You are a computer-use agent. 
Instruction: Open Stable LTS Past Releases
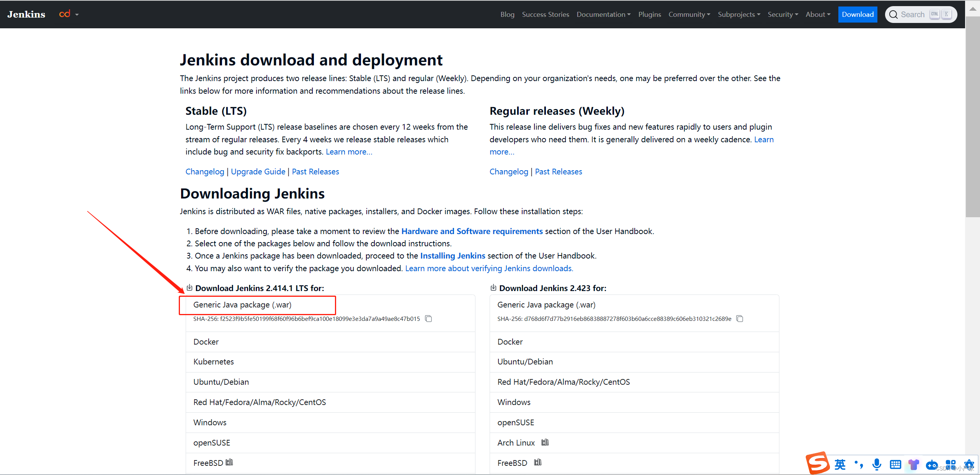point(315,172)
